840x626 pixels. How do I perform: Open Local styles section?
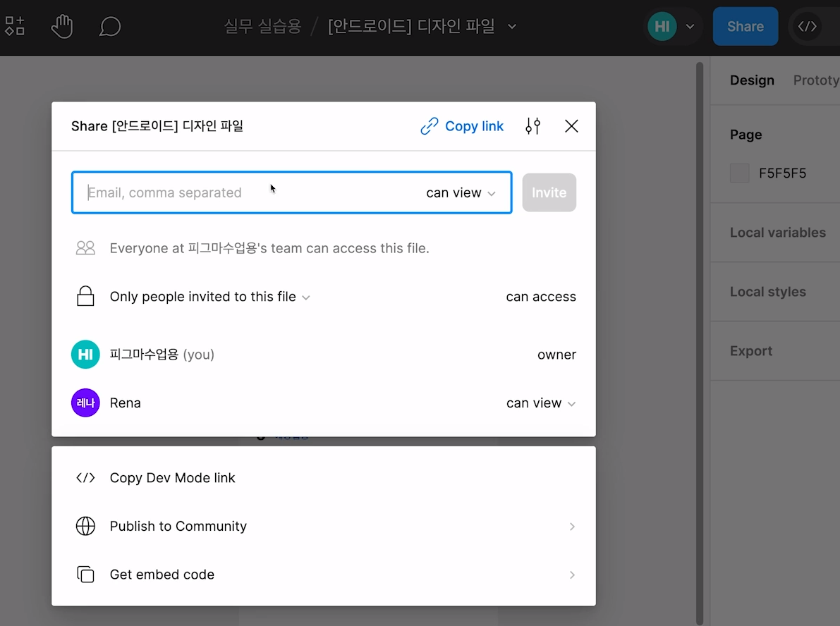coord(767,292)
